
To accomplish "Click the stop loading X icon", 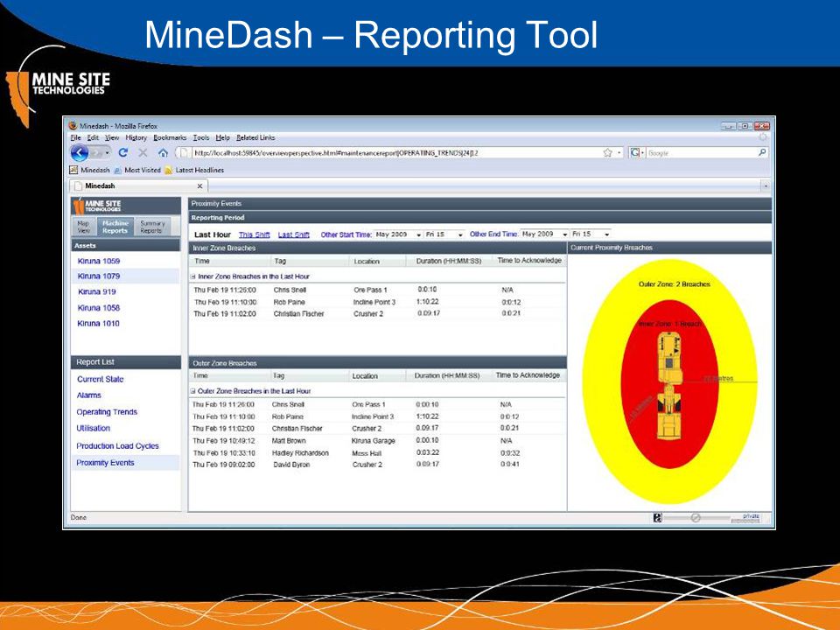I will [x=143, y=152].
